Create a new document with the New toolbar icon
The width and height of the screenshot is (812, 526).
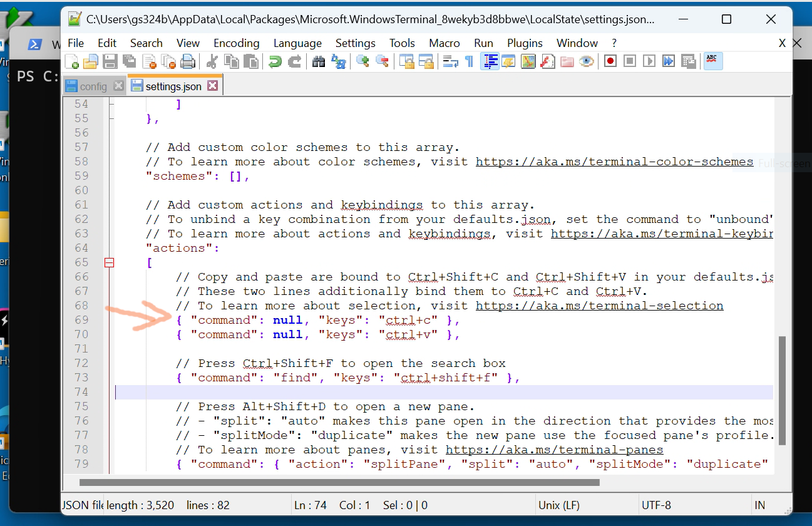pyautogui.click(x=72, y=61)
